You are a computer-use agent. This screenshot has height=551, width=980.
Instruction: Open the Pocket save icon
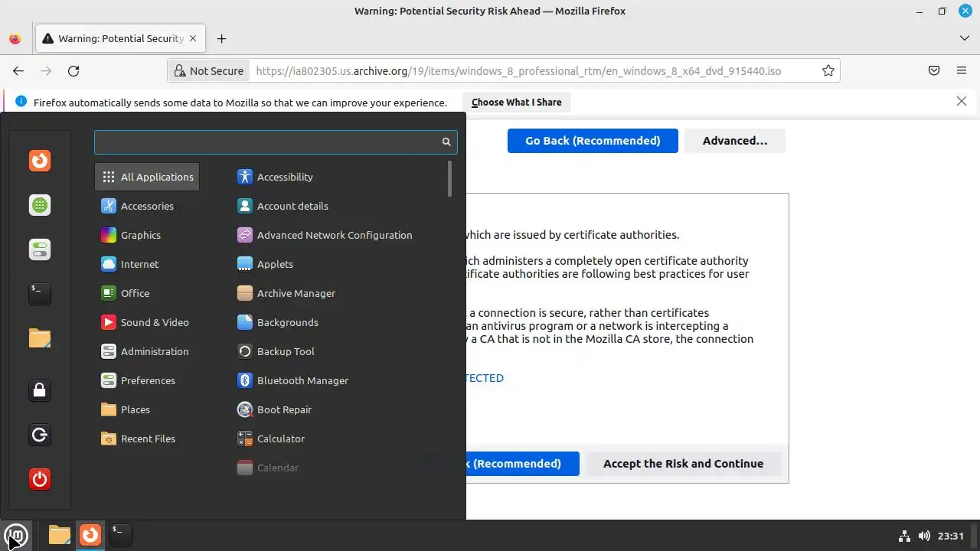[x=934, y=70]
